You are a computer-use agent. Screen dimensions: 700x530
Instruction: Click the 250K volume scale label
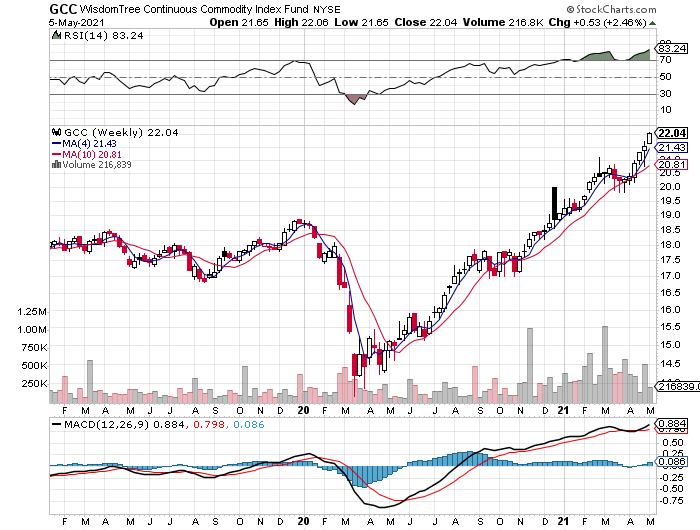(x=34, y=384)
